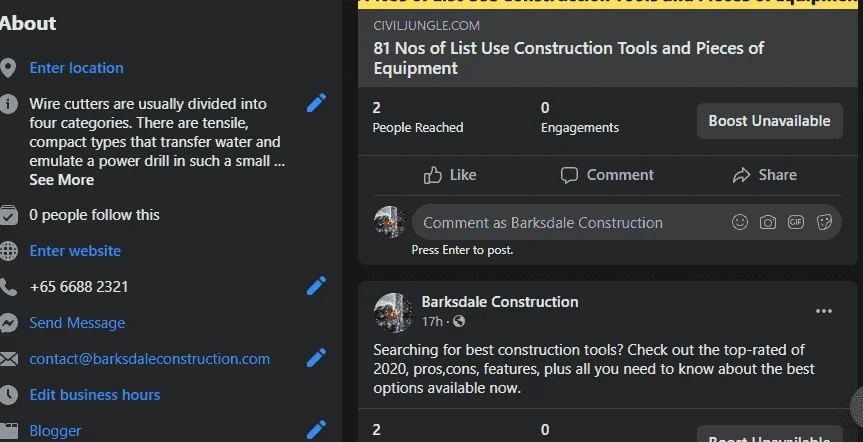Viewport: 863px width, 442px height.
Task: Edit the email address with pencil icon
Action: pos(316,358)
